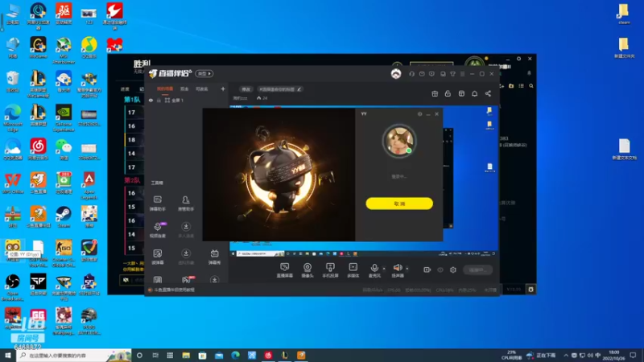
Task: Toggle lock icon for 全屏1 source
Action: click(x=159, y=100)
